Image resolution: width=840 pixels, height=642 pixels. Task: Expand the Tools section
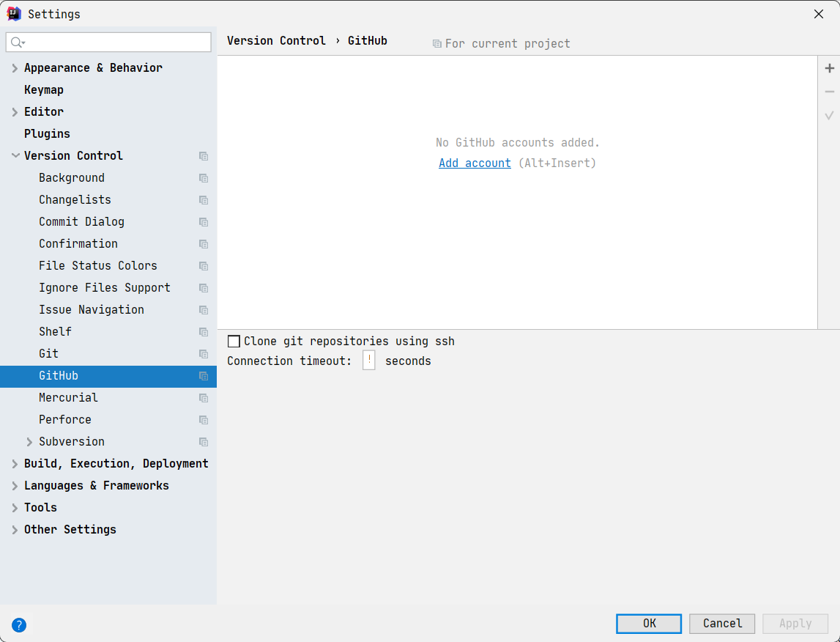15,508
